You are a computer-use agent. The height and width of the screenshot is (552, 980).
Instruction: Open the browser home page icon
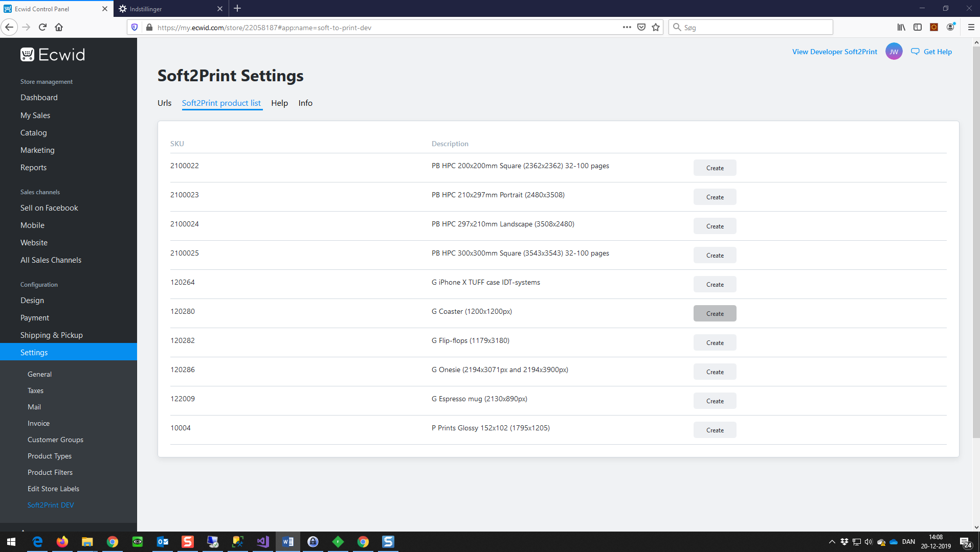click(59, 27)
